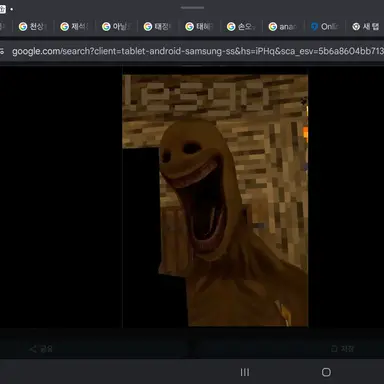Tap the drag handle at top
Viewport: 384px width, 384px height.
coord(192,7)
